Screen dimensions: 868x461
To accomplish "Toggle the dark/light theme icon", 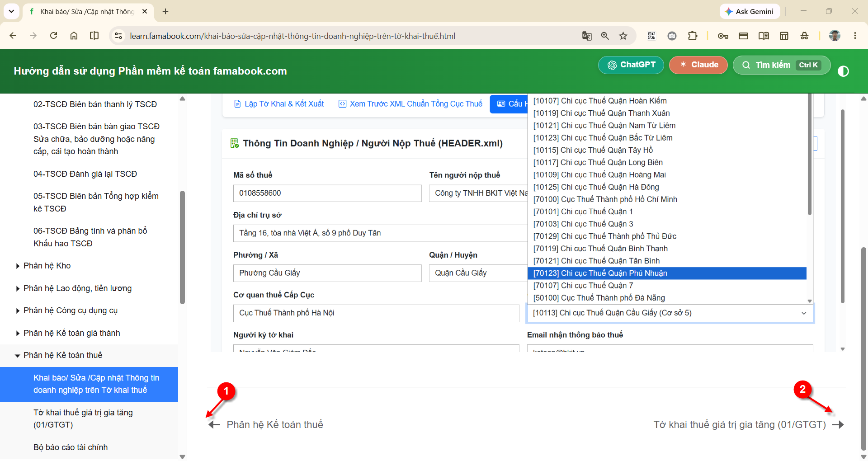I will coord(843,71).
